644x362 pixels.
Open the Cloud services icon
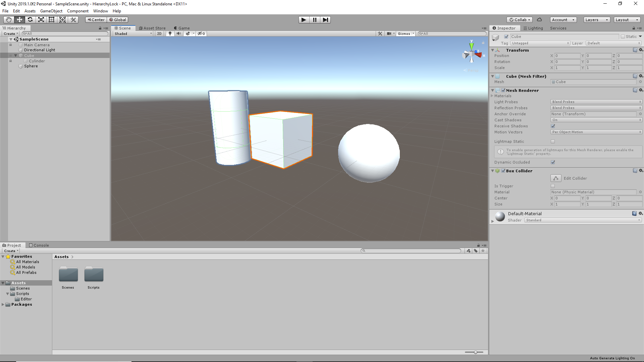(x=539, y=20)
